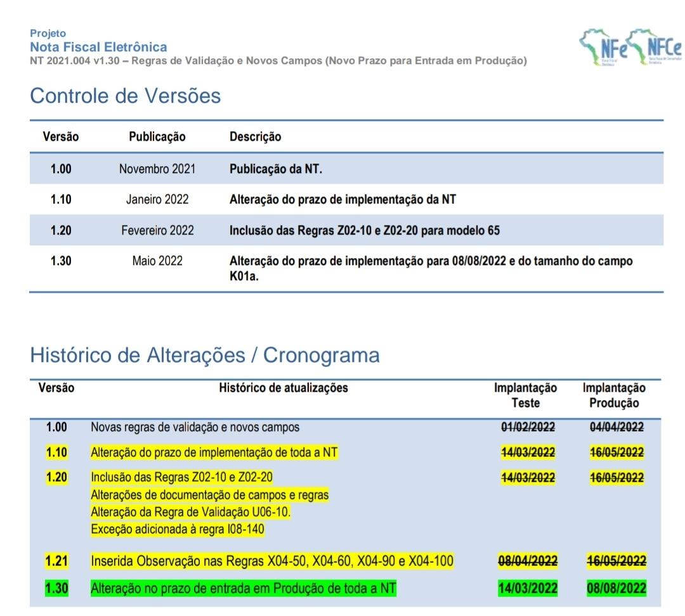Click "Alteração do prazo de implementação da NT"

[343, 200]
